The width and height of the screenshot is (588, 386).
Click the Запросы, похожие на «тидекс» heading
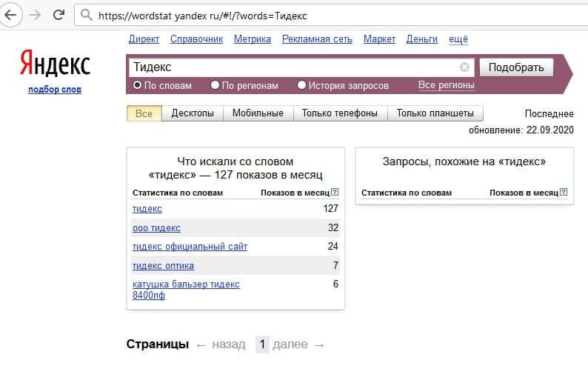coord(464,162)
